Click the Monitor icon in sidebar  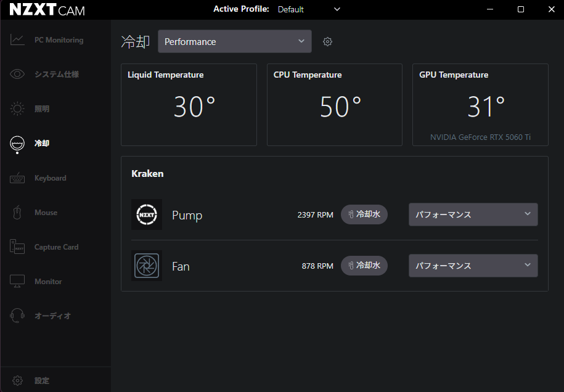click(17, 281)
